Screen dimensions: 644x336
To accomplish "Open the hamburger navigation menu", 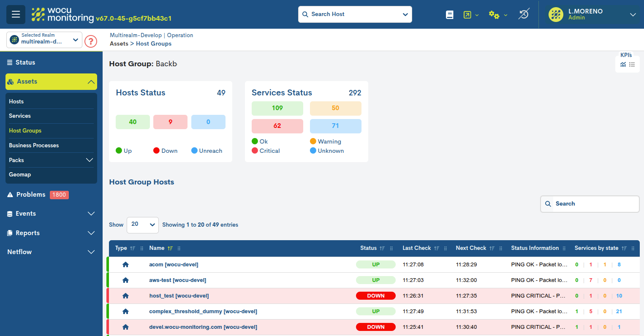I will [x=16, y=14].
